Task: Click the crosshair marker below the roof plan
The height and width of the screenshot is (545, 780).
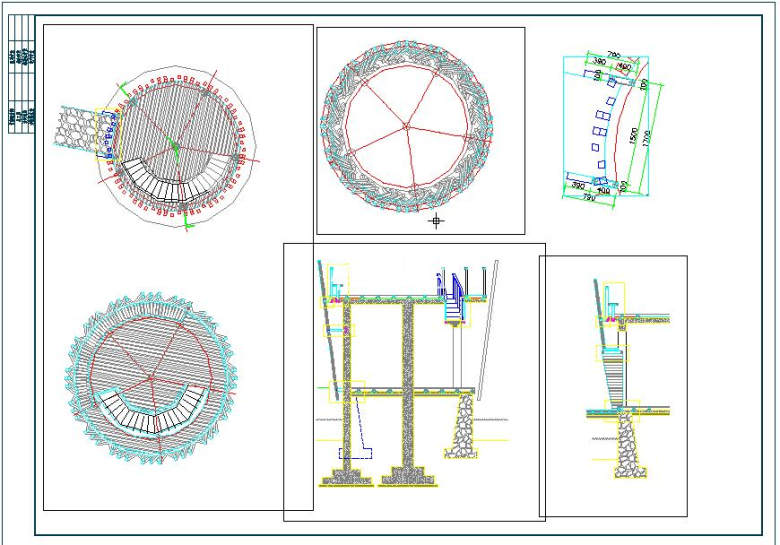Action: click(436, 220)
